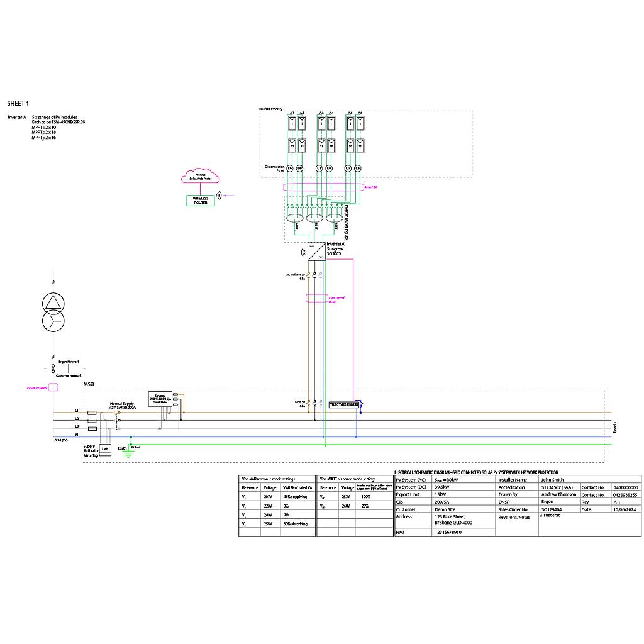
Task: Select the '253V' voltage cell in Volt-WATT table
Action: coord(346,497)
